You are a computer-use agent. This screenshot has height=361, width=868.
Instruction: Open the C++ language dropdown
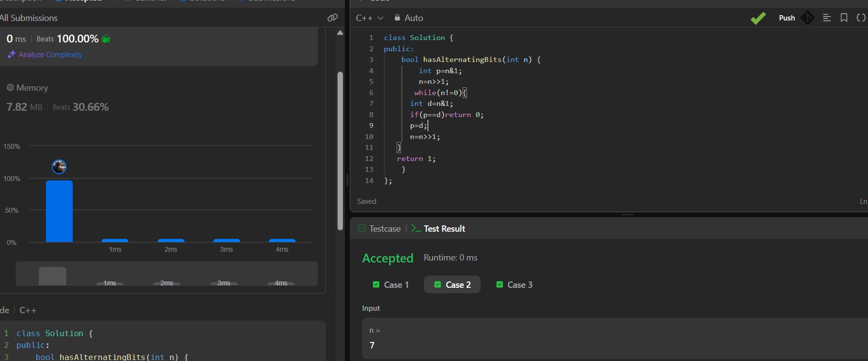tap(369, 18)
